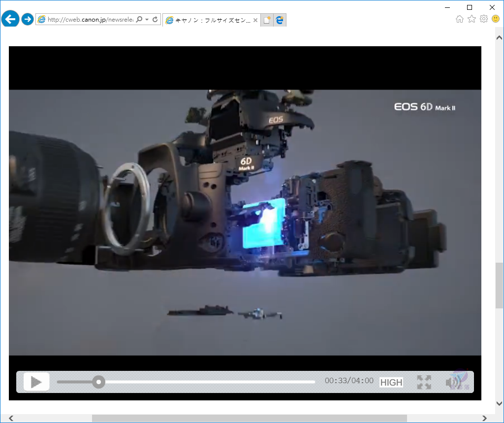Viewport: 504px width, 423px height.
Task: Select the キヤノン browser tab
Action: point(212,20)
